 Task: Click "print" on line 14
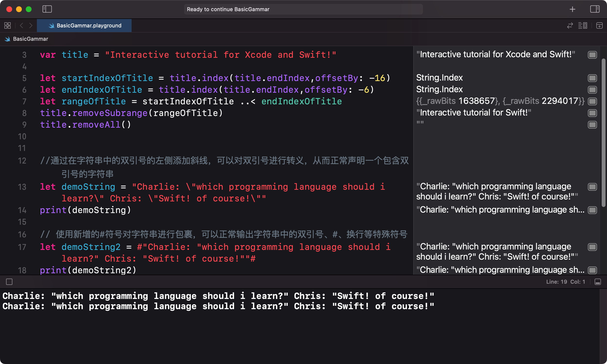point(53,210)
